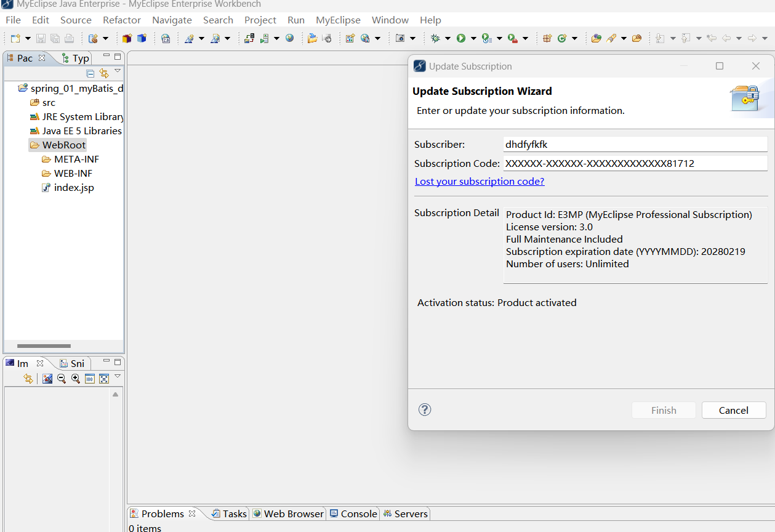This screenshot has width=775, height=532.
Task: Click the Search flashlight toolbar icon
Action: click(x=611, y=38)
